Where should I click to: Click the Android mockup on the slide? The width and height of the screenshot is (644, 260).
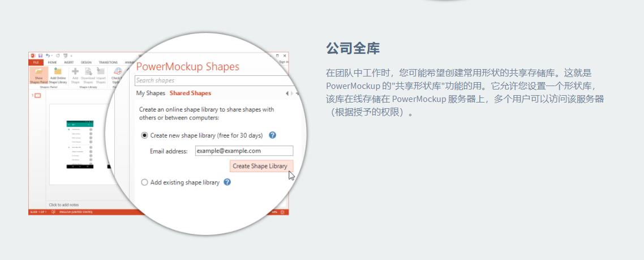(80, 144)
